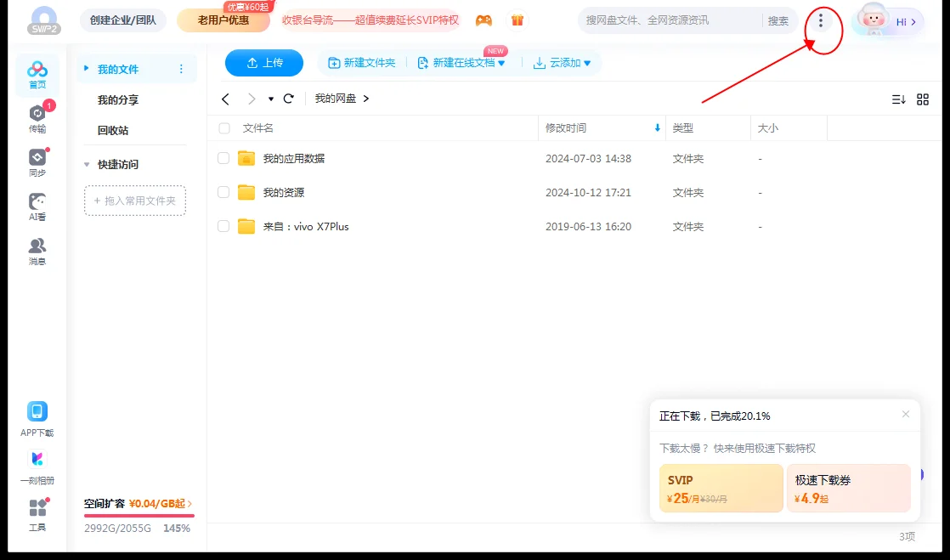This screenshot has width=950, height=560.
Task: Select the 同步 (Sync) sidebar icon
Action: point(37,163)
